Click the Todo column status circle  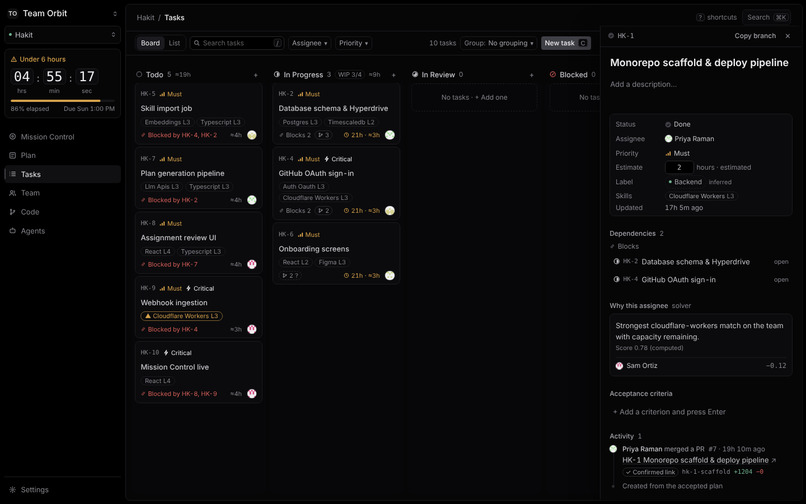[139, 75]
